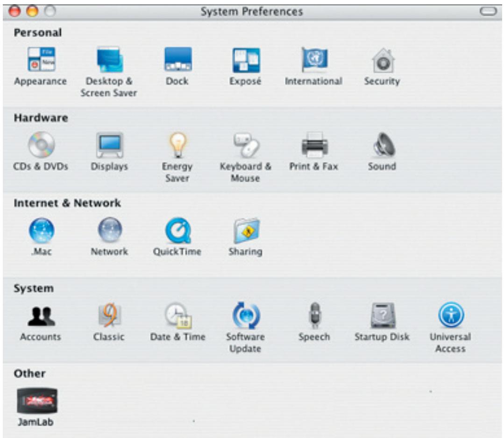Open CDs & DVDs settings
Screen dimensions: 504x438
[41, 145]
